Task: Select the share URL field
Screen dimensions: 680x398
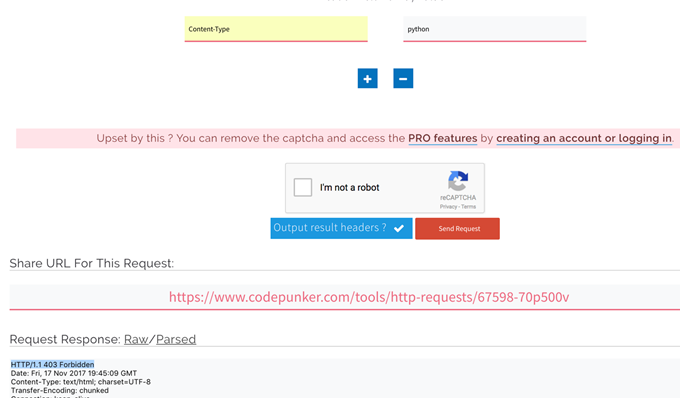Action: coord(345,297)
